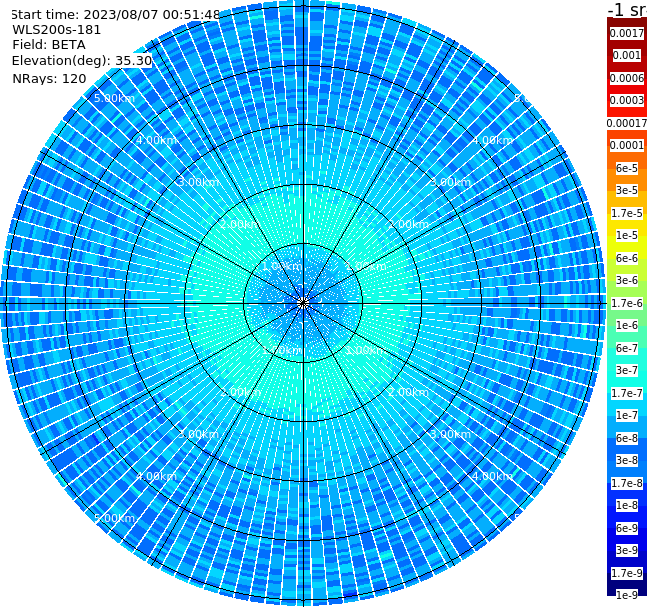Select the 3e-6 colorbar value
Screen dimensions: 647x607
[x=627, y=280]
